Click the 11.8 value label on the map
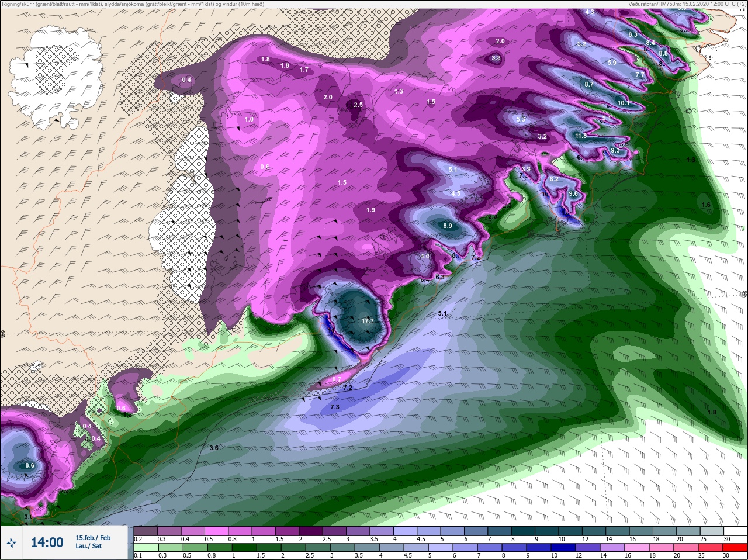Image resolution: width=748 pixels, height=560 pixels. tap(581, 136)
